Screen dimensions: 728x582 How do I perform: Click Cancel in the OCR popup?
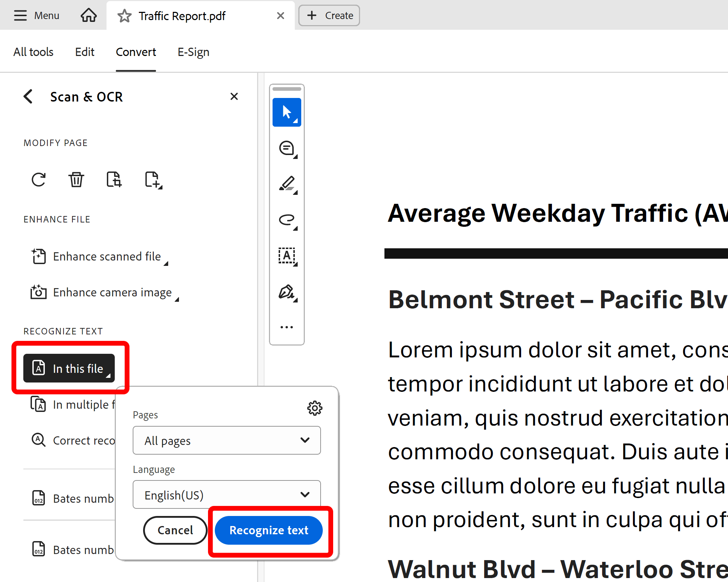175,530
